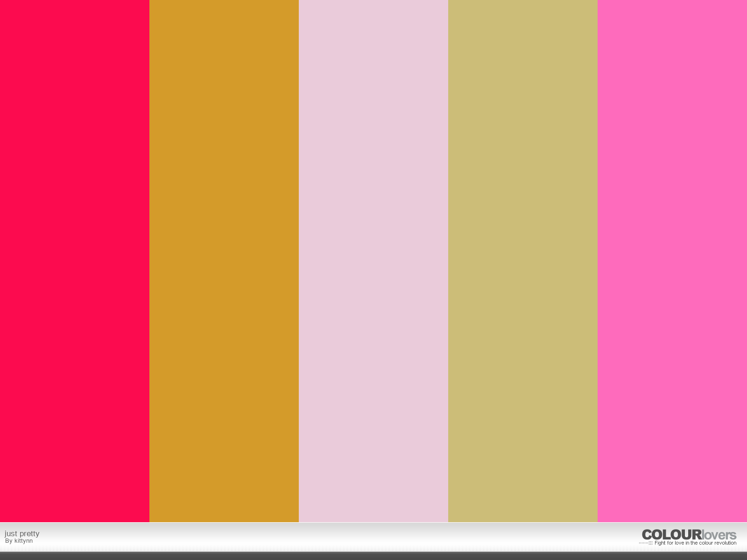Click the dark gray bar at the bottom
Image resolution: width=747 pixels, height=560 pixels.
(x=373, y=556)
